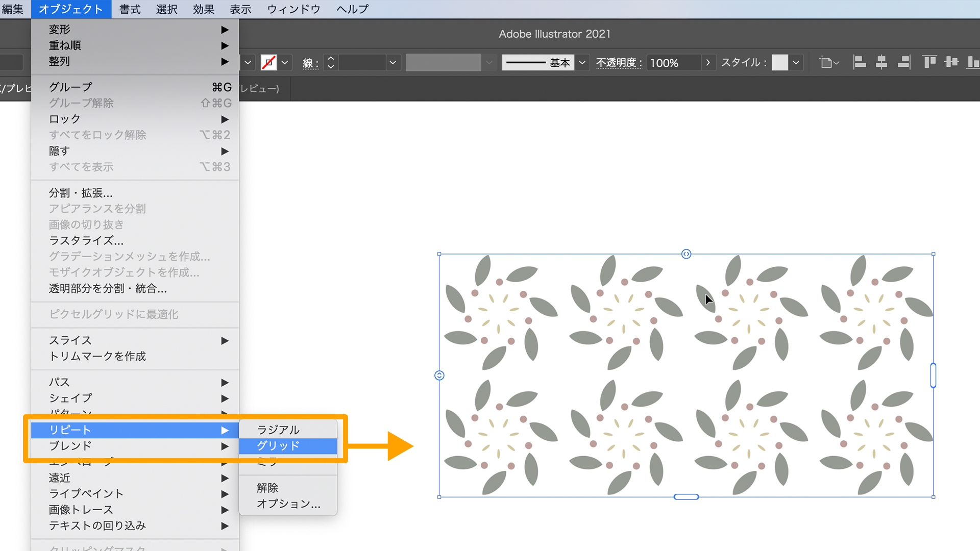This screenshot has width=980, height=551.
Task: Click horizontal align left icon
Action: click(860, 62)
